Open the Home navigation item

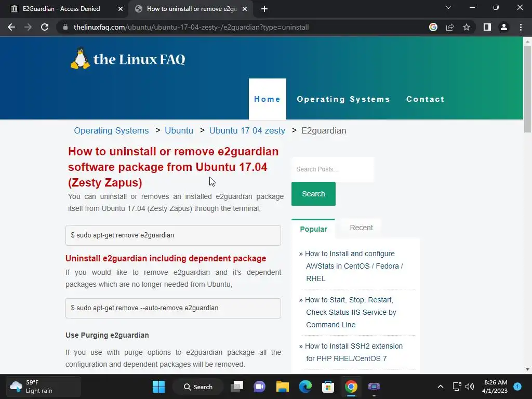[x=268, y=99]
